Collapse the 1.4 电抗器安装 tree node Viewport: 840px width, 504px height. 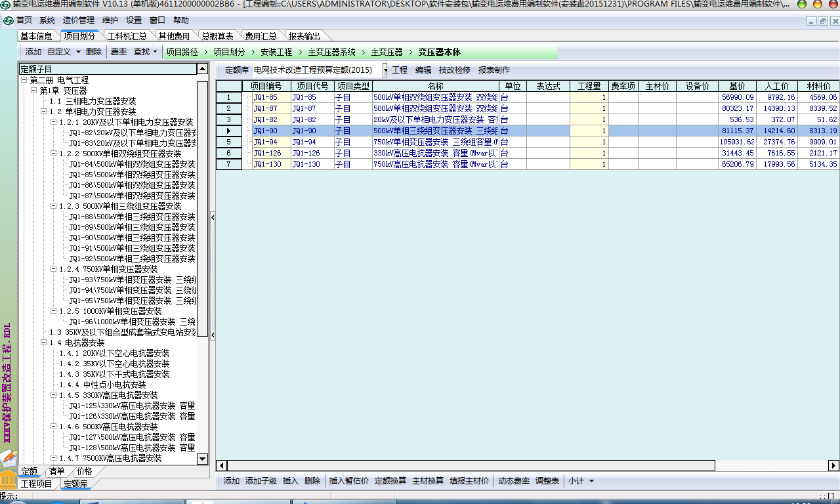43,343
